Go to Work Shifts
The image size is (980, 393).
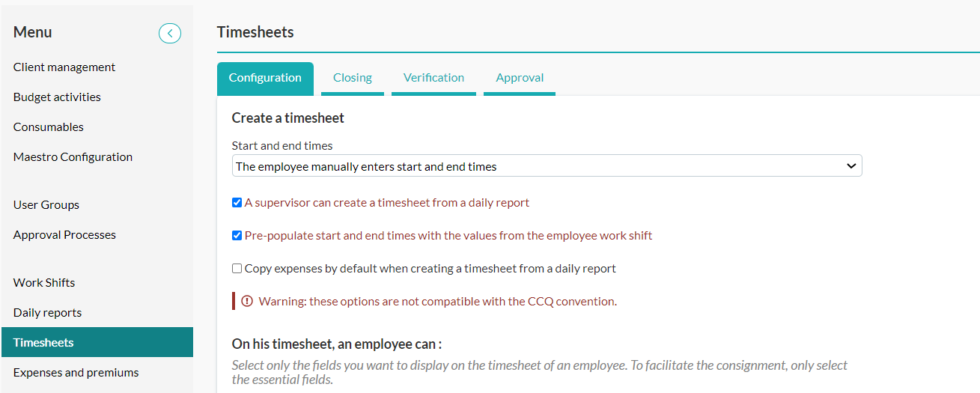[x=44, y=282]
